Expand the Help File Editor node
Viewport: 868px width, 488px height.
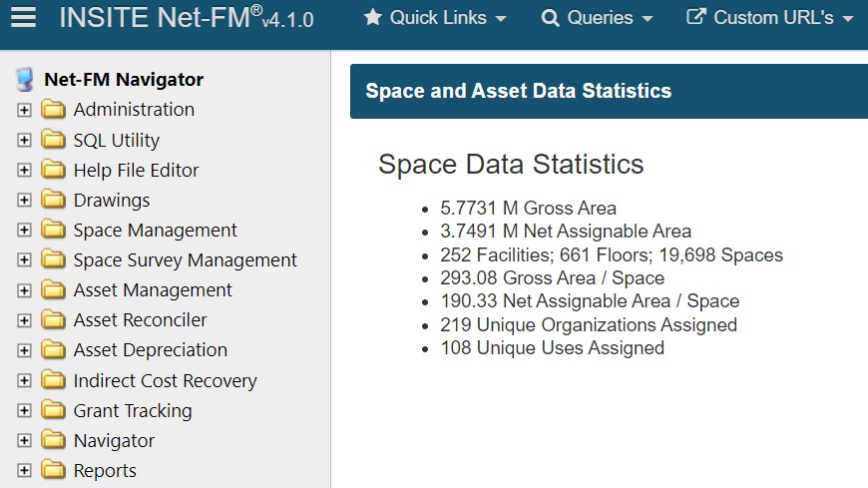[x=24, y=170]
